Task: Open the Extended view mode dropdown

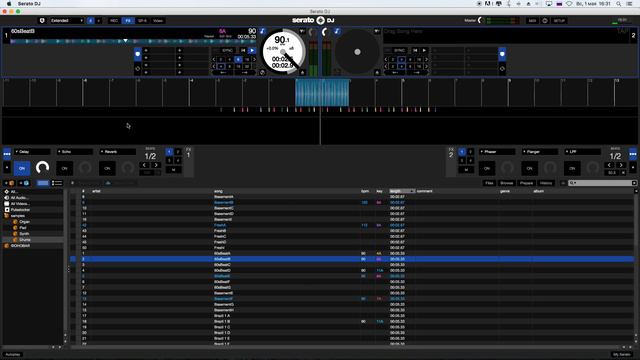Action: 67,20
